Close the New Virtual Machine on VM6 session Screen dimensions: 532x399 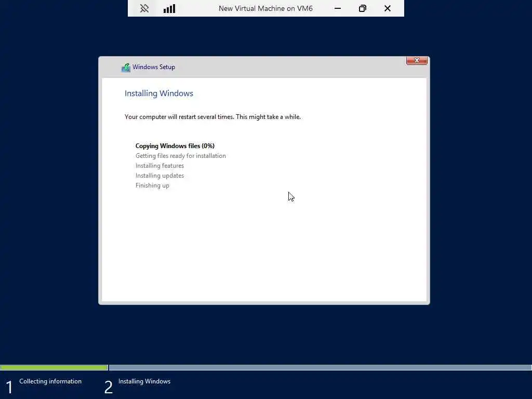coord(388,8)
